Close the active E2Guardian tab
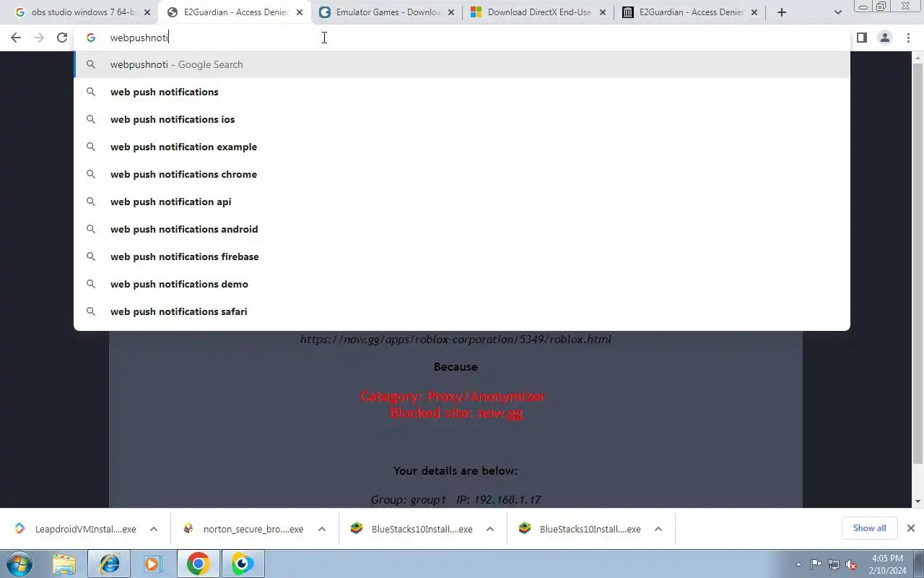Screen dimensions: 924x578 pos(299,12)
